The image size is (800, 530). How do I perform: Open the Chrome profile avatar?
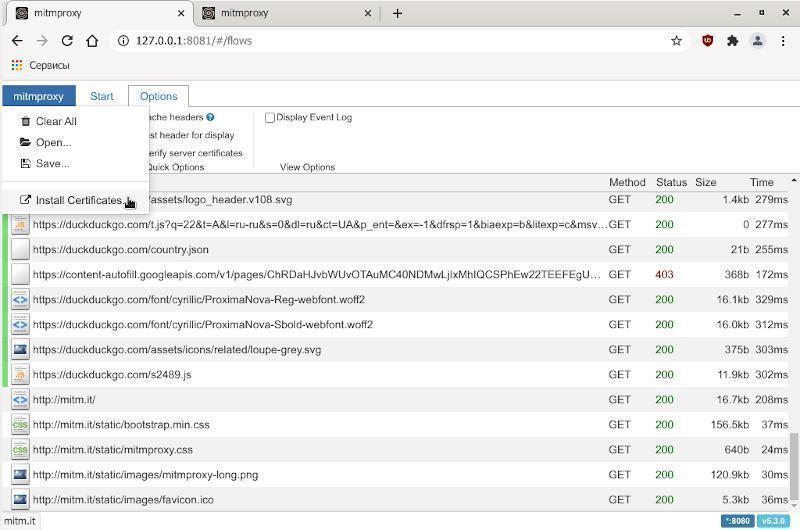coord(758,41)
